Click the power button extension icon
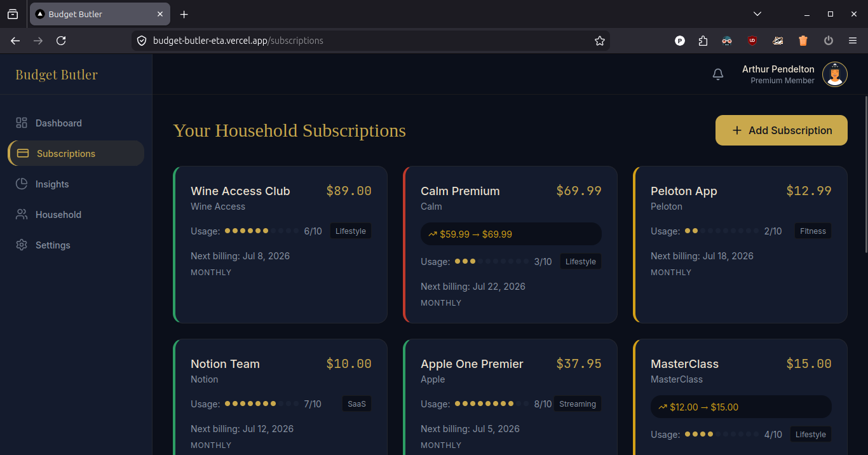 [829, 41]
